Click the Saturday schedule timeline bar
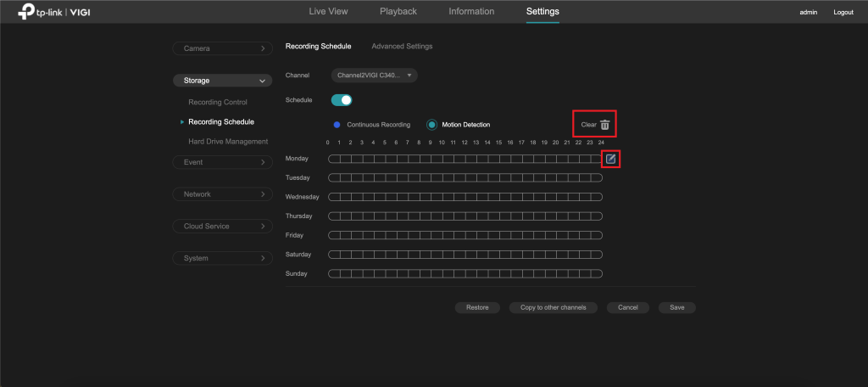The height and width of the screenshot is (387, 868). click(x=465, y=255)
